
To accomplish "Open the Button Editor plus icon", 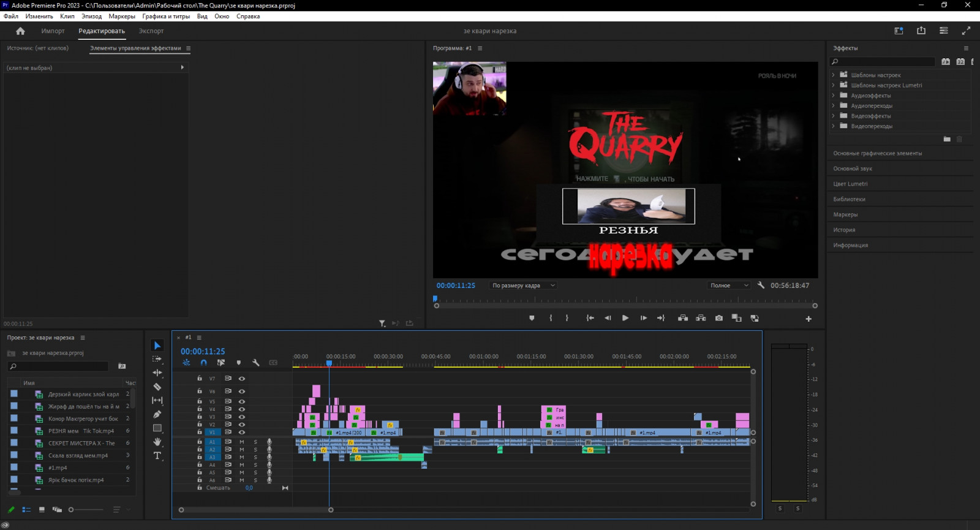I will point(809,319).
